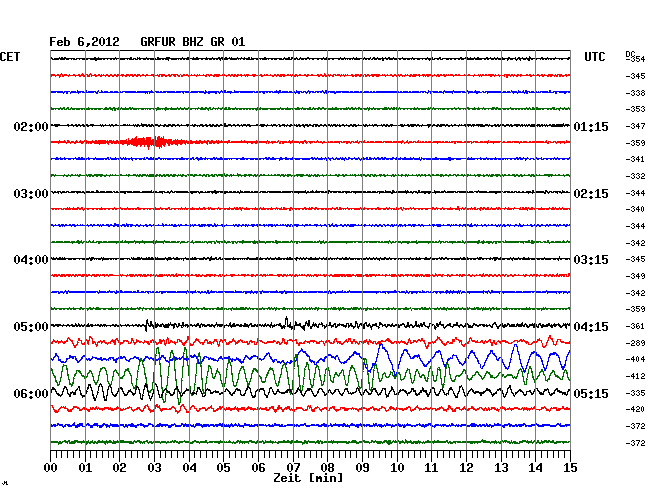Click the "UTC" timezone label
Viewport: 650px width, 494px height.
click(594, 57)
